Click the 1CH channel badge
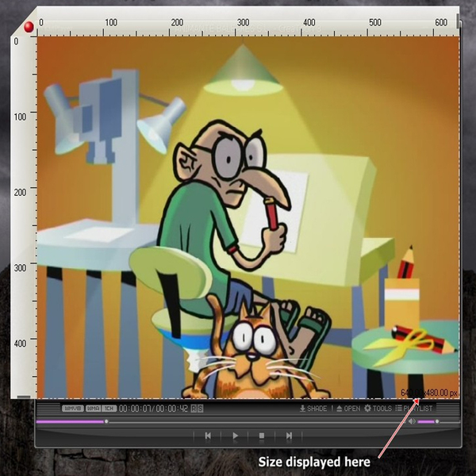This screenshot has height=476, width=476. [109, 409]
